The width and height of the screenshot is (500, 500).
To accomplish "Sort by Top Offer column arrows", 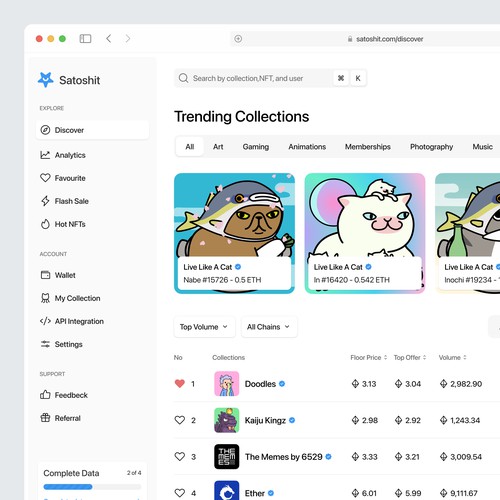I will click(x=424, y=357).
